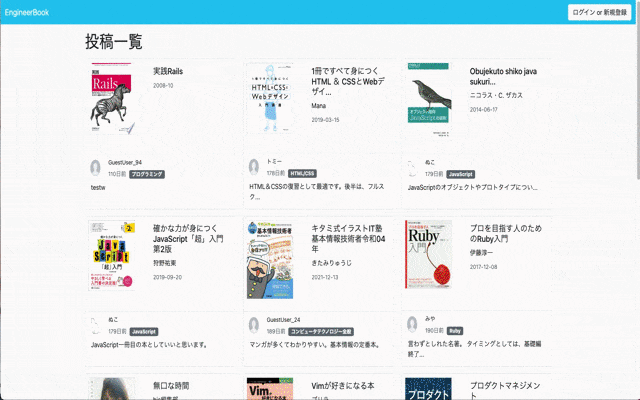Click date 2019-03-15
The height and width of the screenshot is (400, 640).
325,120
